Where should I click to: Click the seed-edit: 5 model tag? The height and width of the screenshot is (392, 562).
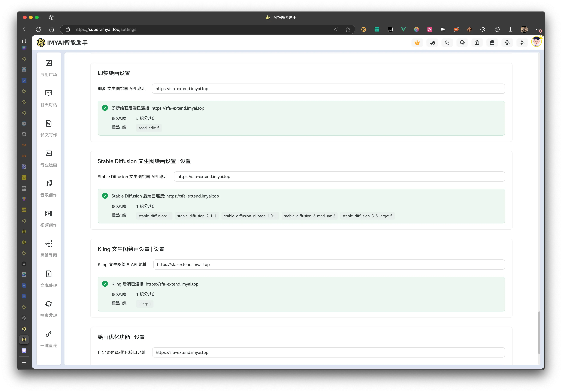click(149, 128)
